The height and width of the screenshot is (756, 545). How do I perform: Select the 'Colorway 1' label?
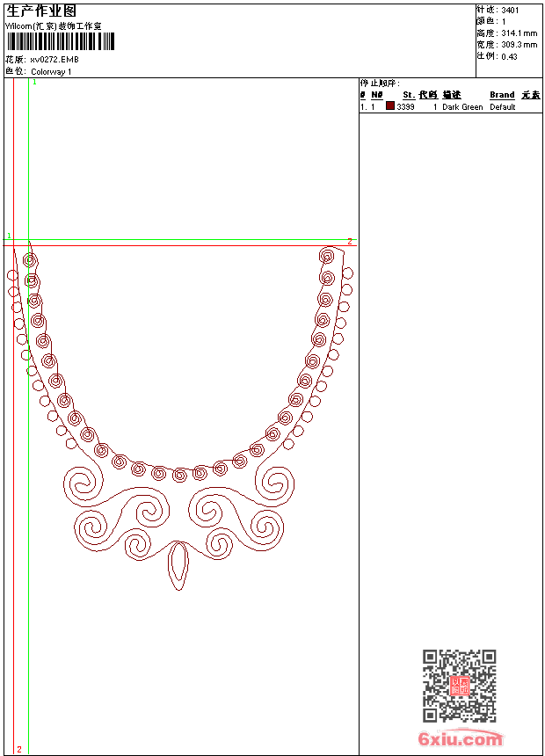pyautogui.click(x=51, y=72)
